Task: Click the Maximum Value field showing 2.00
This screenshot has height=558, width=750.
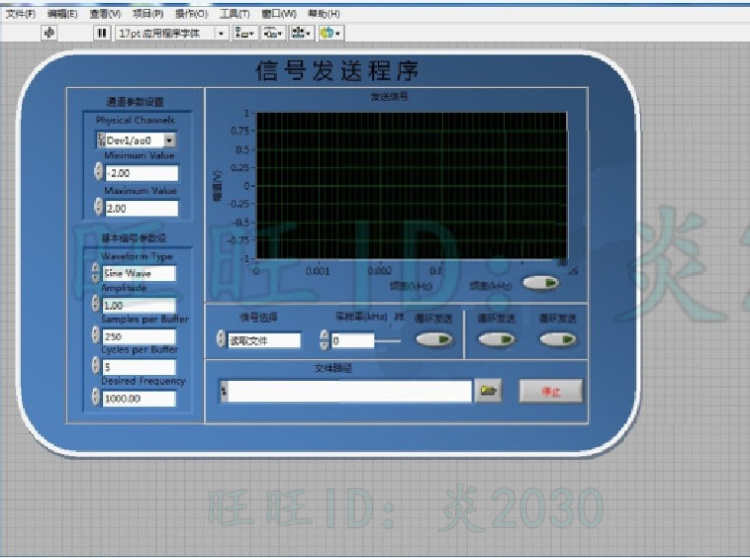Action: click(142, 208)
